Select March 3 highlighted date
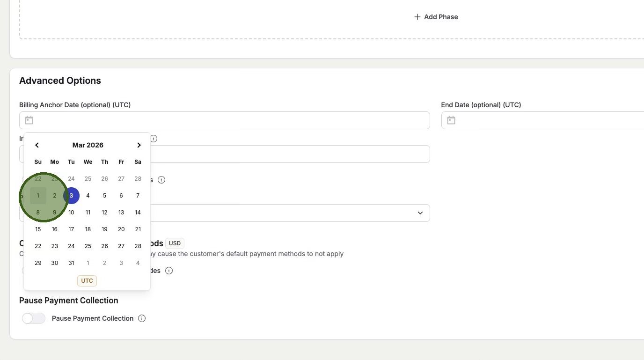This screenshot has width=644, height=360. 71,196
